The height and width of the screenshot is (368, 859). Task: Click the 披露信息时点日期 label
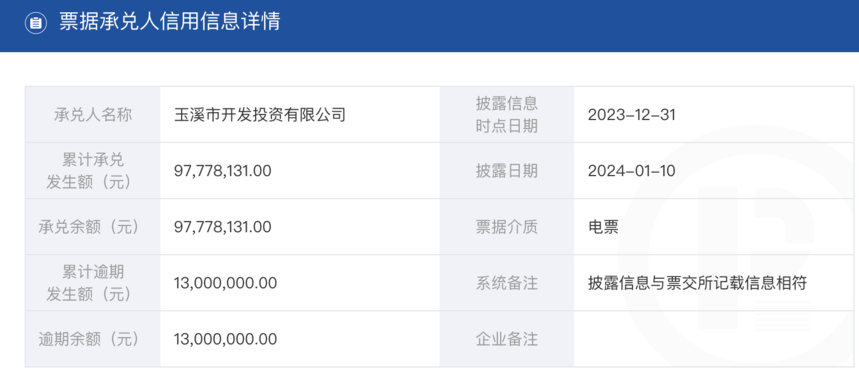click(x=507, y=114)
